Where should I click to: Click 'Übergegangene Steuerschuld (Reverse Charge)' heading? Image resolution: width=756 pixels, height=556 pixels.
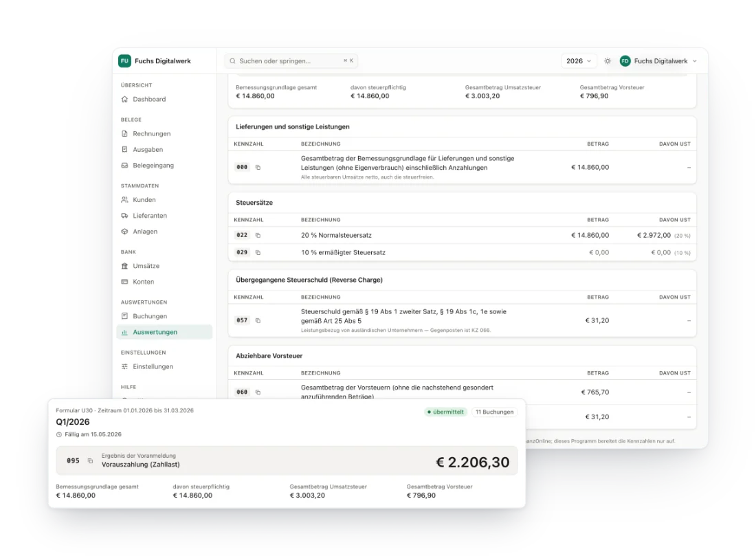click(x=309, y=280)
